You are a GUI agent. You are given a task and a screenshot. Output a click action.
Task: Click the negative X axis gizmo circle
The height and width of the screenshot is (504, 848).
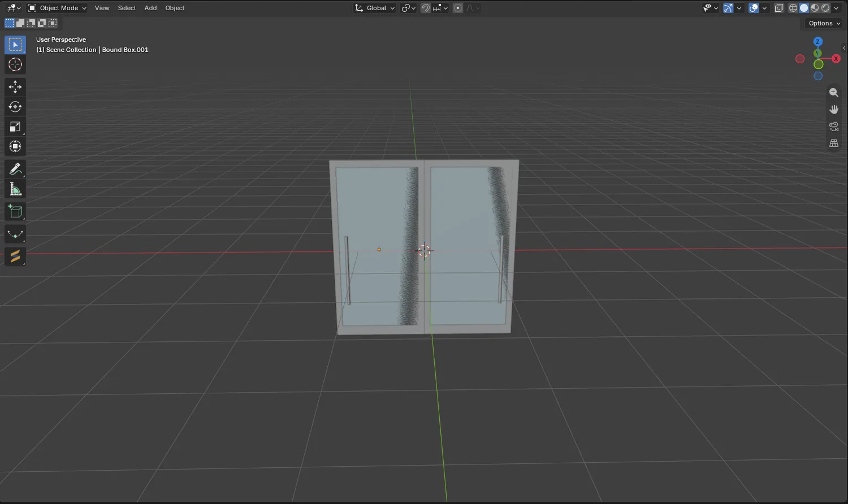click(800, 59)
